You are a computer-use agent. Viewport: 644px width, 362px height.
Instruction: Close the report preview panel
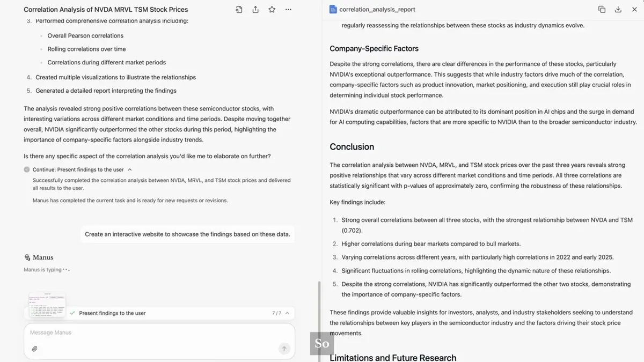(634, 10)
